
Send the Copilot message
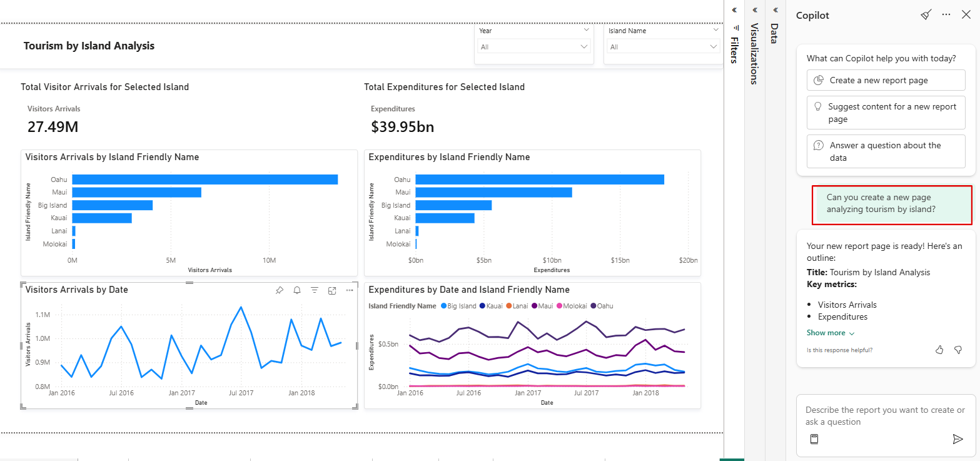click(x=958, y=439)
